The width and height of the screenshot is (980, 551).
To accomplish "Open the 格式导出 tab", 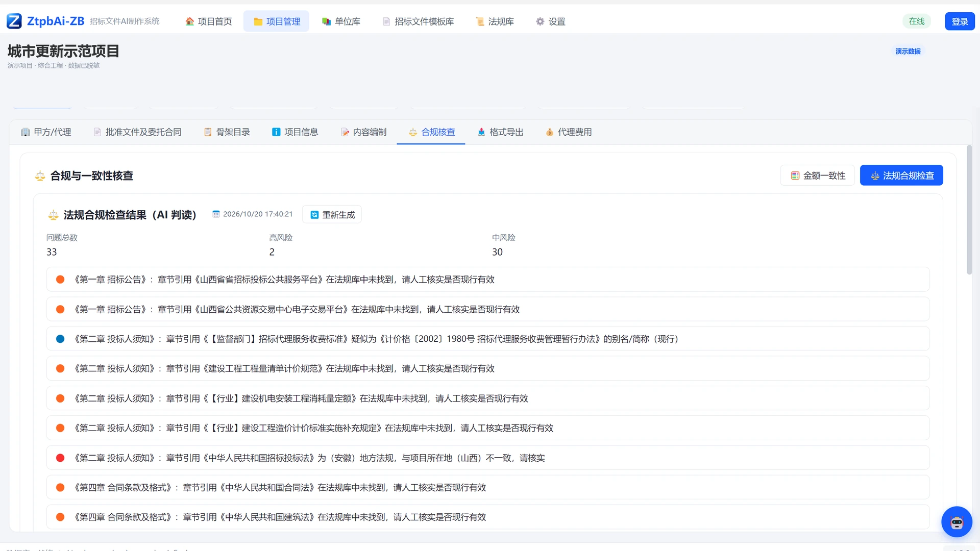I will point(500,132).
